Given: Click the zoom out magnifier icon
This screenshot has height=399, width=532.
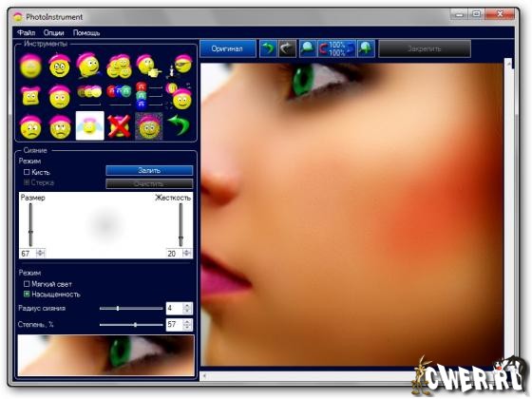Looking at the screenshot, I should point(308,48).
